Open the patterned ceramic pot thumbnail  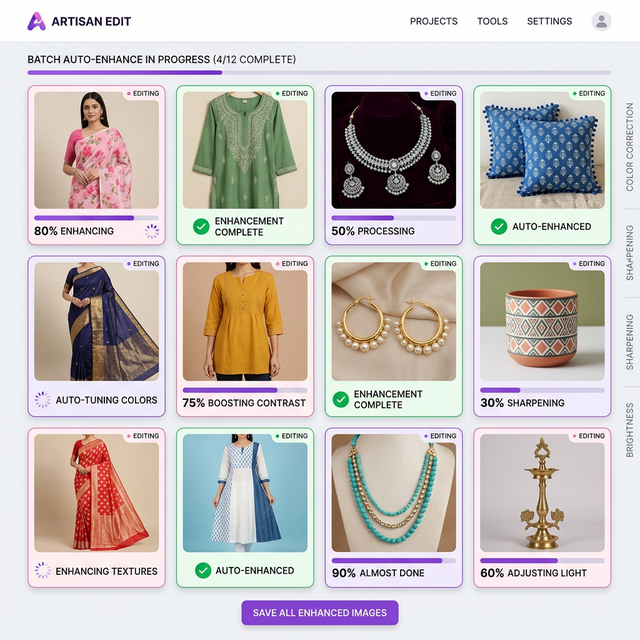[542, 322]
